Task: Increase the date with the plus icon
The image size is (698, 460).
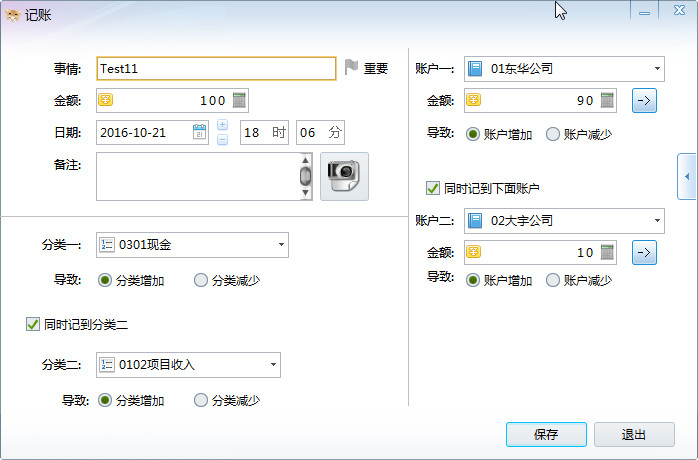Action: (x=223, y=125)
